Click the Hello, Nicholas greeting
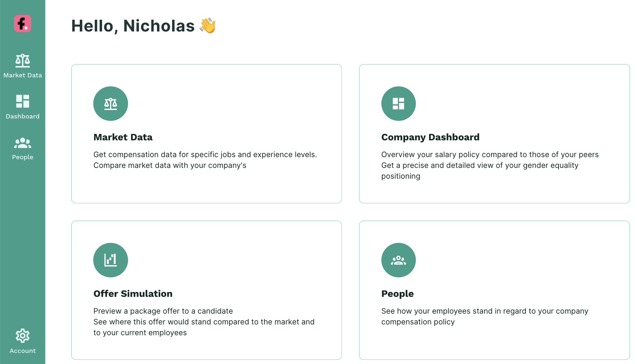The image size is (635, 364). point(132,26)
